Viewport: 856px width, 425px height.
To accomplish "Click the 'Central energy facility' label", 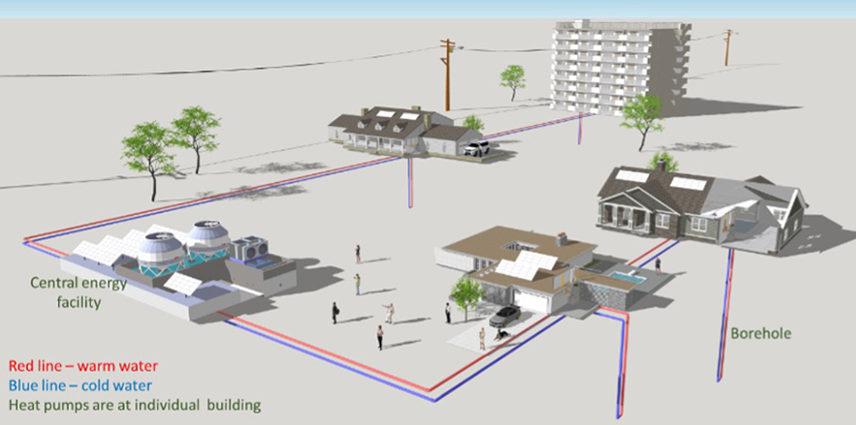I will [78, 293].
